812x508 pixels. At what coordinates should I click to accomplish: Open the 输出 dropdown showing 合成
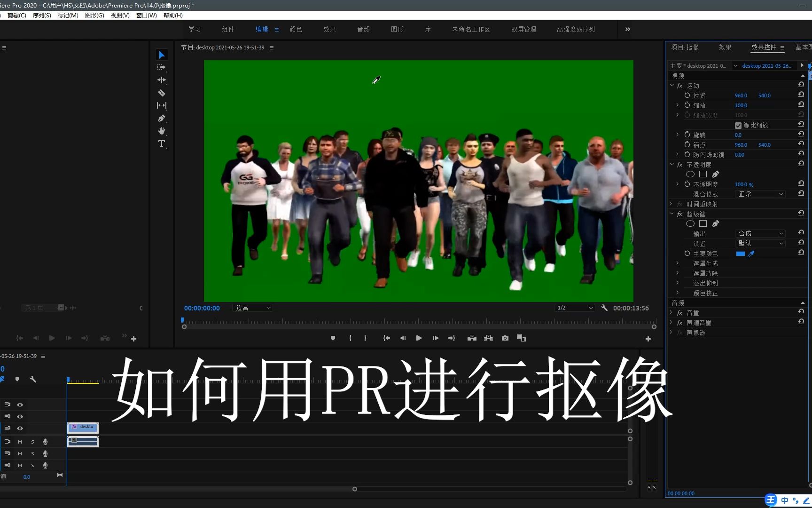(759, 233)
